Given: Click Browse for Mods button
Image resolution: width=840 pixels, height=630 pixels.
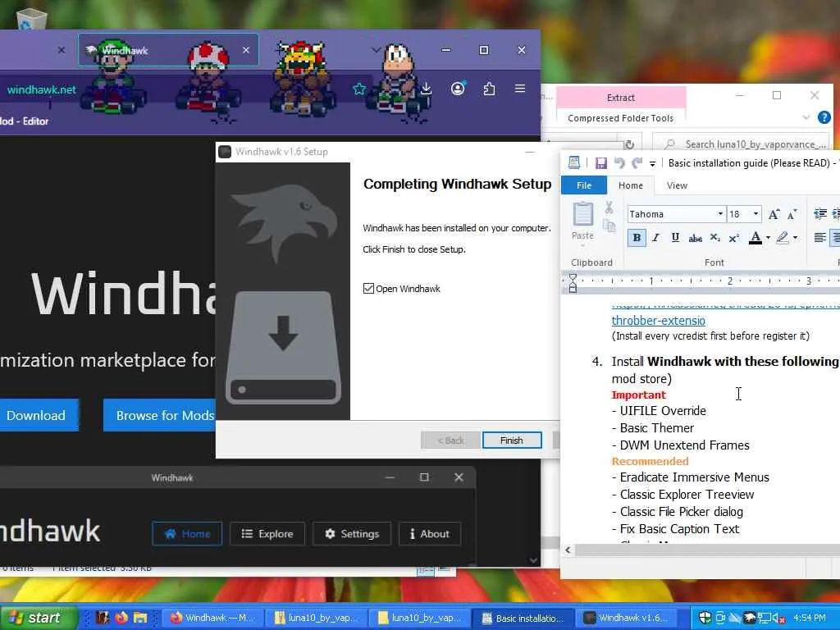Looking at the screenshot, I should 160,415.
